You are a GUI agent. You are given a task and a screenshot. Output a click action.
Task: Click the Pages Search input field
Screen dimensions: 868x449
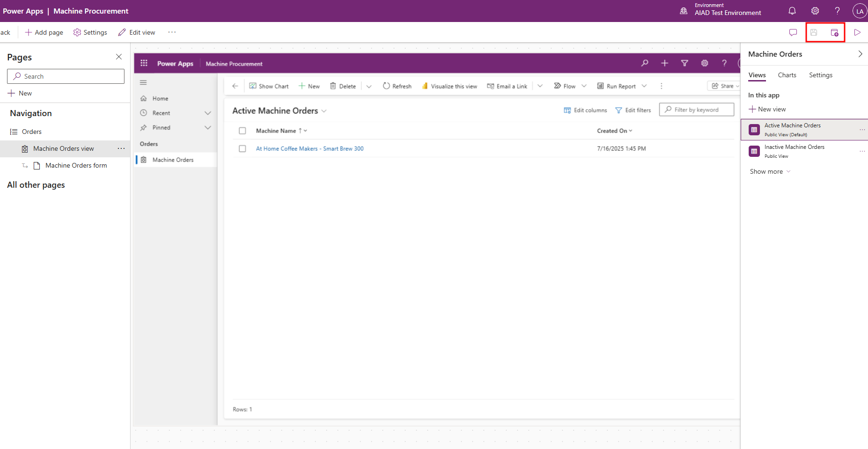pos(66,76)
